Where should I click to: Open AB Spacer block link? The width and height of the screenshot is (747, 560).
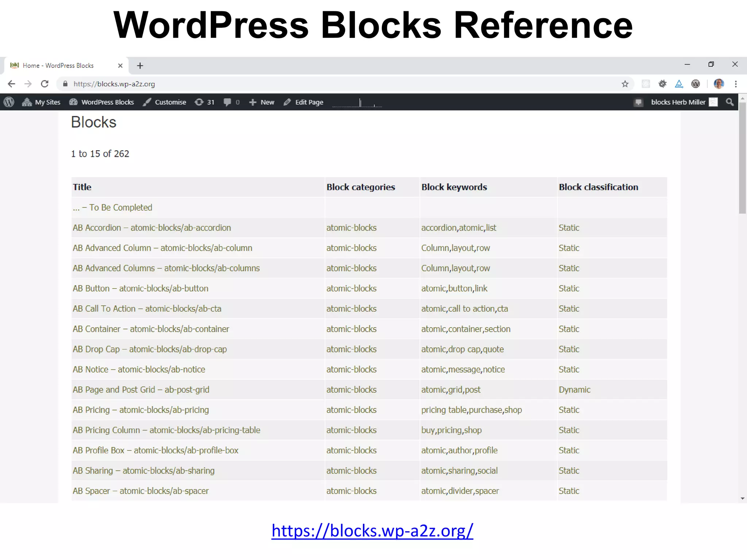pos(141,491)
